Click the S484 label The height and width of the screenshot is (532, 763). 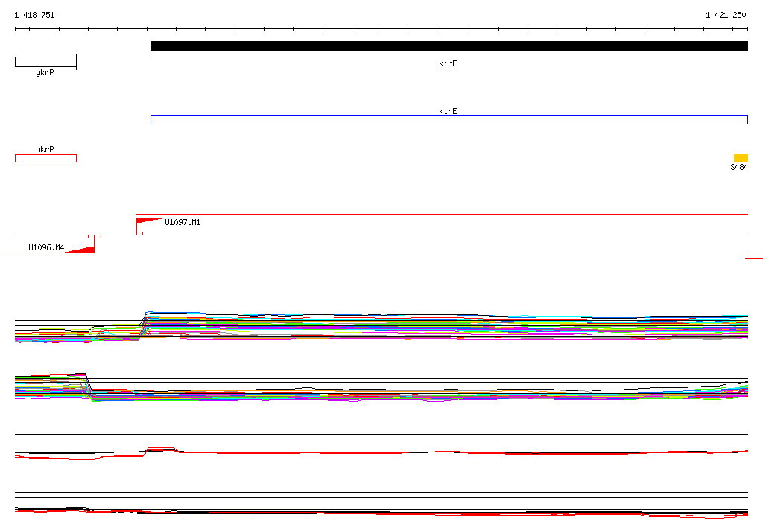739,168
